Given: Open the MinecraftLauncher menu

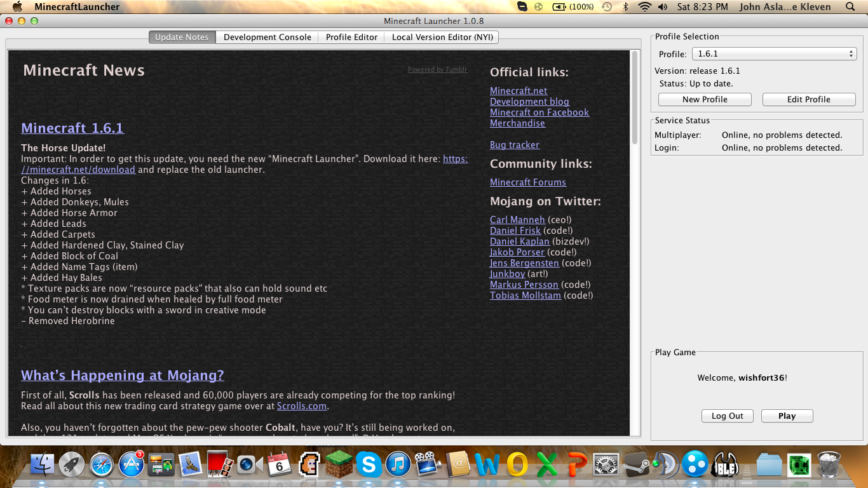Looking at the screenshot, I should [77, 7].
